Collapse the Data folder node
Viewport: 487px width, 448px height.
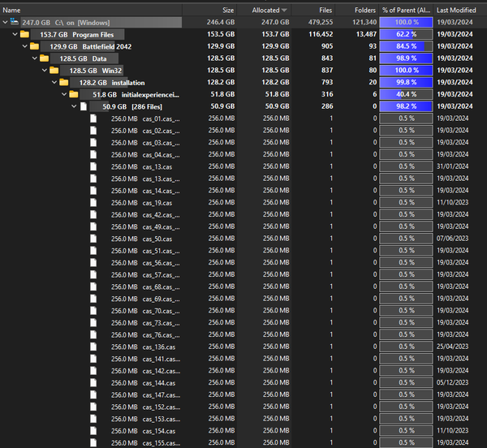(x=35, y=58)
